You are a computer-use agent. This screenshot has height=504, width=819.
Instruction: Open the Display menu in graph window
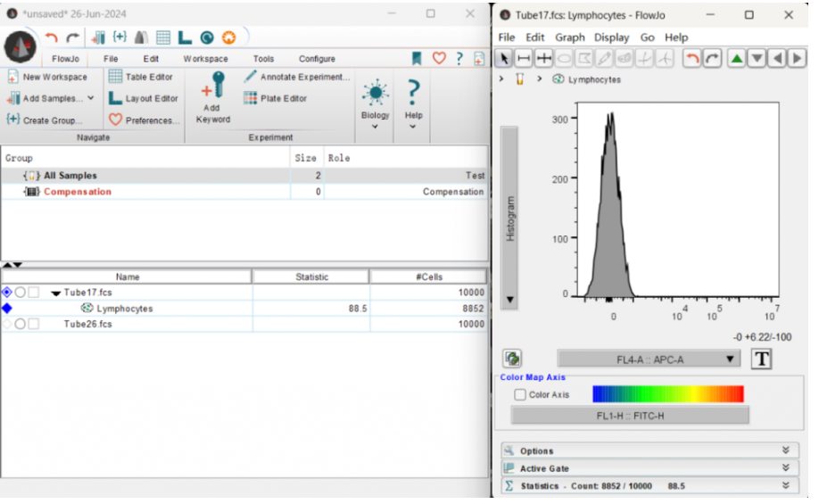[x=612, y=37]
